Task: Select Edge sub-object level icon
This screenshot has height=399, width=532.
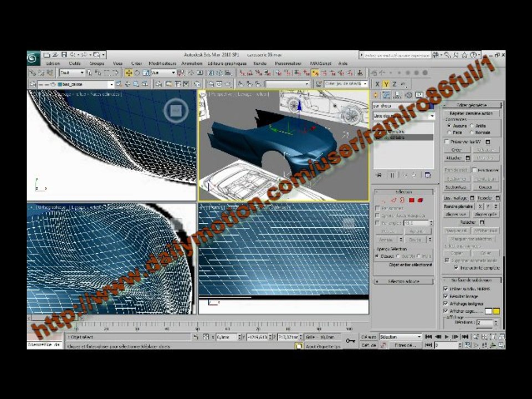Action: pyautogui.click(x=393, y=200)
